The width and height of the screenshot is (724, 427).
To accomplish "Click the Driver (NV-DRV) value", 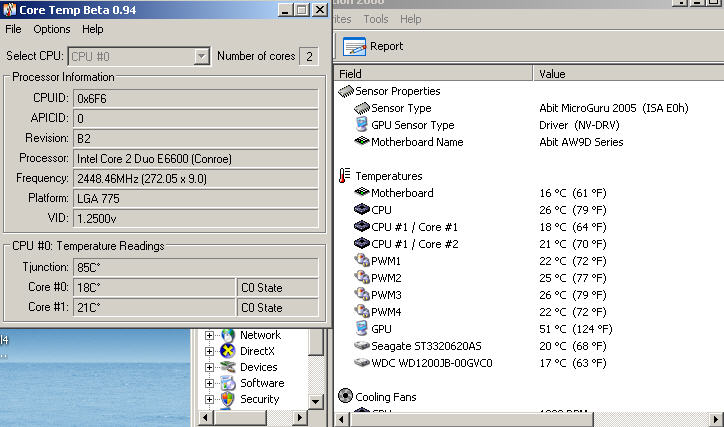I will click(579, 125).
